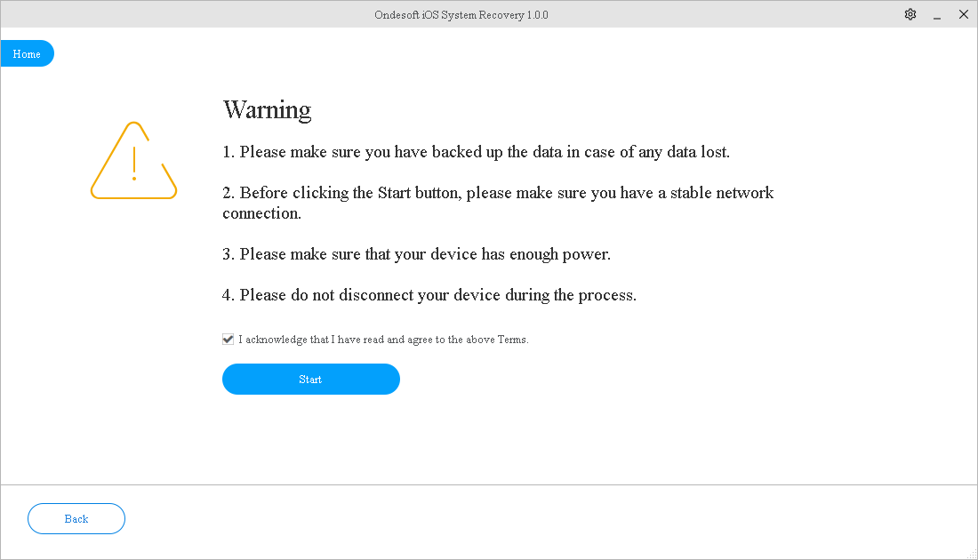Click the word 'Terms' in the agreement
Viewport: 978px width, 560px height.
512,340
